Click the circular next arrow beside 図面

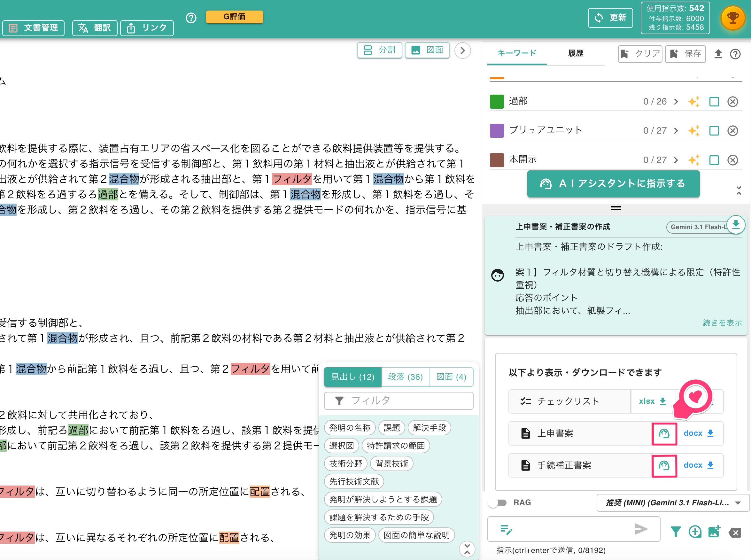[x=463, y=51]
